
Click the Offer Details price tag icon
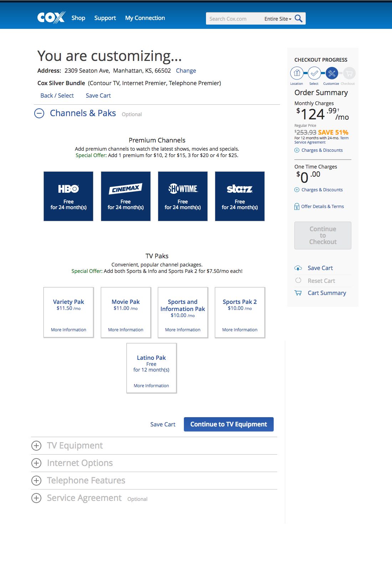pos(297,207)
